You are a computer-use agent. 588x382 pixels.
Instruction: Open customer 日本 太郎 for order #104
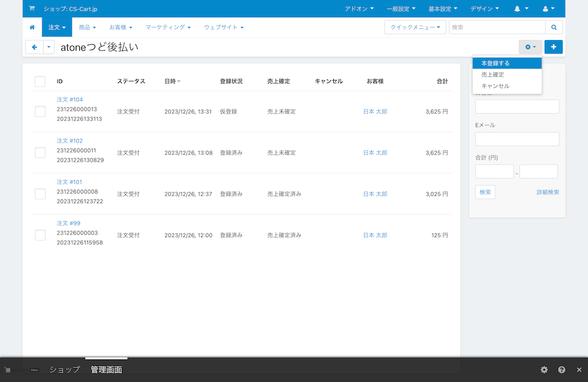[375, 111]
